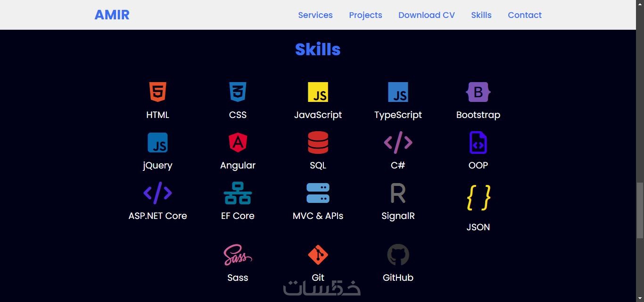Click the C# code brackets icon

tap(398, 143)
